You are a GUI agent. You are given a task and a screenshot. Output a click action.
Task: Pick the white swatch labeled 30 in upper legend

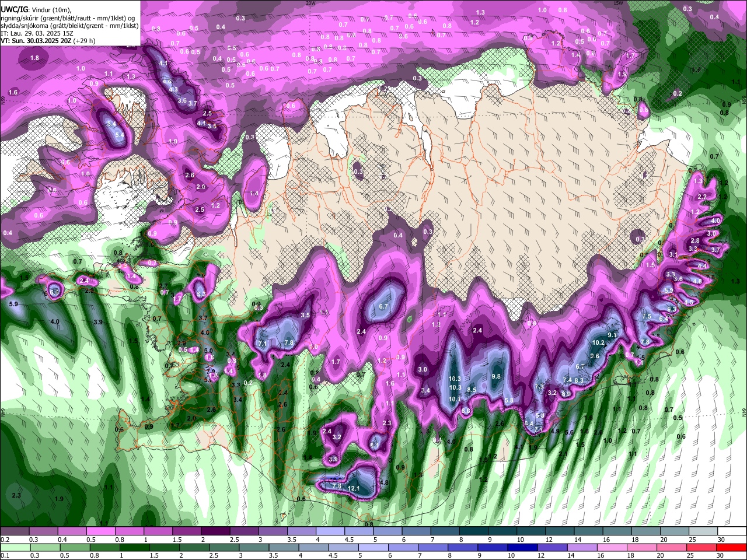(732, 532)
